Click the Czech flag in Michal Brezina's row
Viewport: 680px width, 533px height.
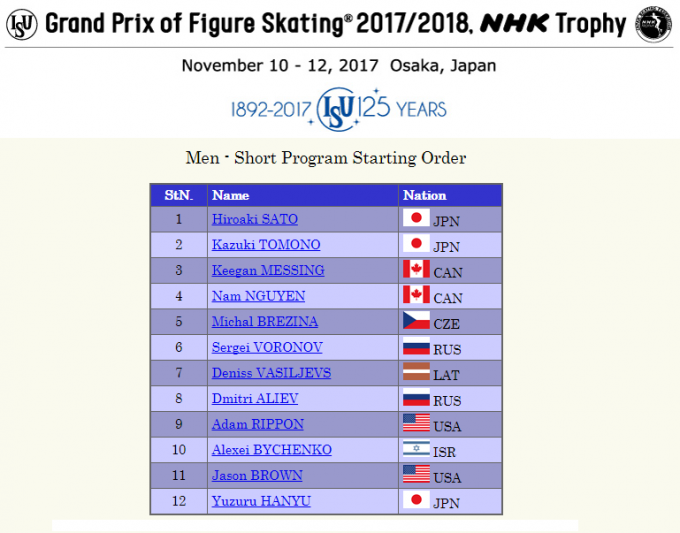click(415, 321)
